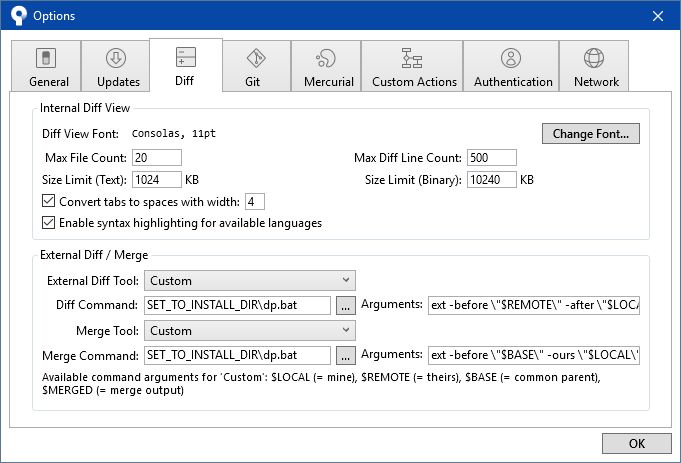Open the General tab

(x=46, y=66)
